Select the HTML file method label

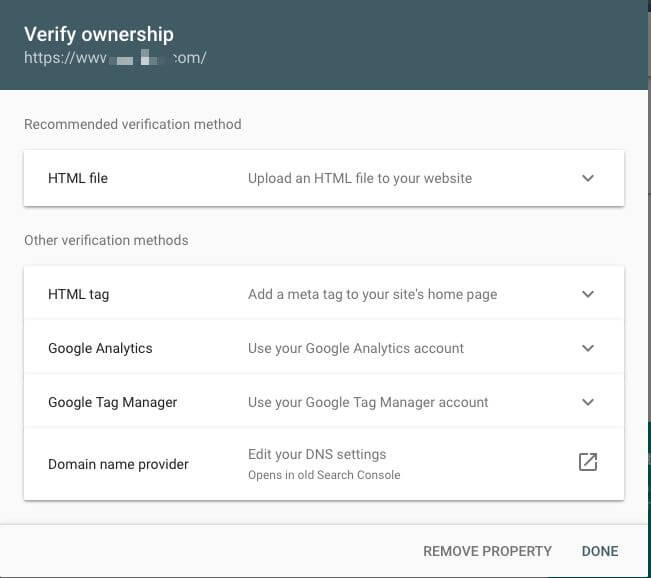pos(78,179)
